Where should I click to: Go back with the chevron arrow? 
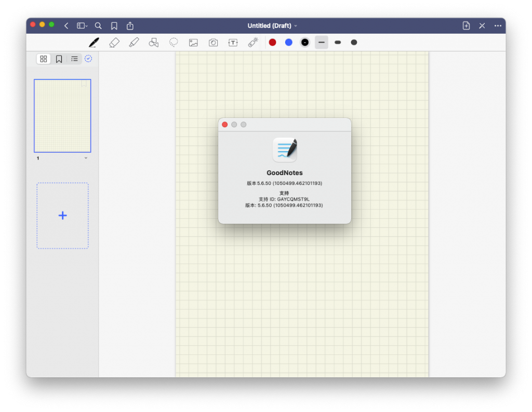(x=66, y=26)
